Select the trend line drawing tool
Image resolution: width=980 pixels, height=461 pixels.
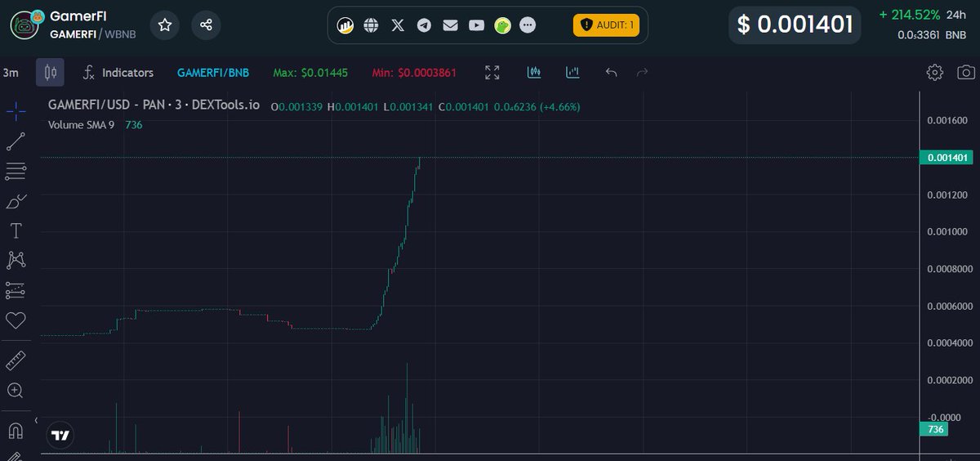(x=16, y=141)
